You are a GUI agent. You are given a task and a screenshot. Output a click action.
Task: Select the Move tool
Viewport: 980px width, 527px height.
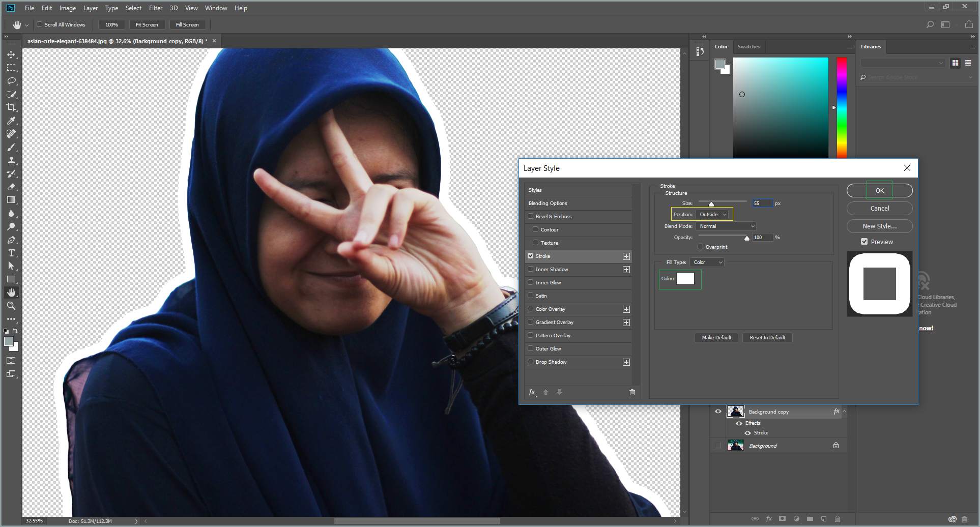pyautogui.click(x=11, y=54)
